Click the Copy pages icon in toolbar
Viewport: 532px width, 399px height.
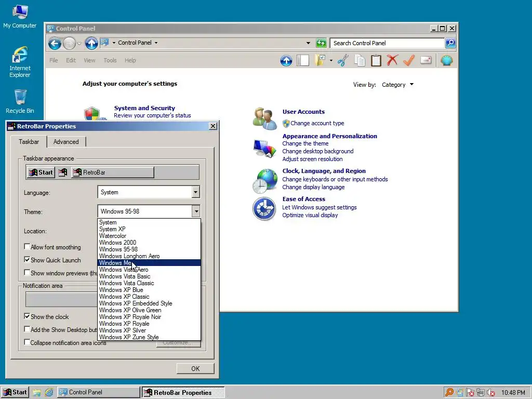tap(360, 60)
